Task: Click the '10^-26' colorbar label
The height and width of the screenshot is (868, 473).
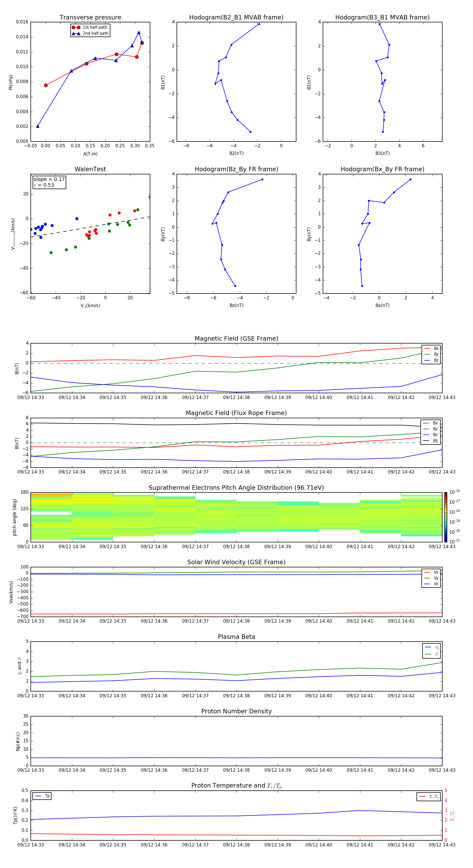Action: click(x=455, y=492)
